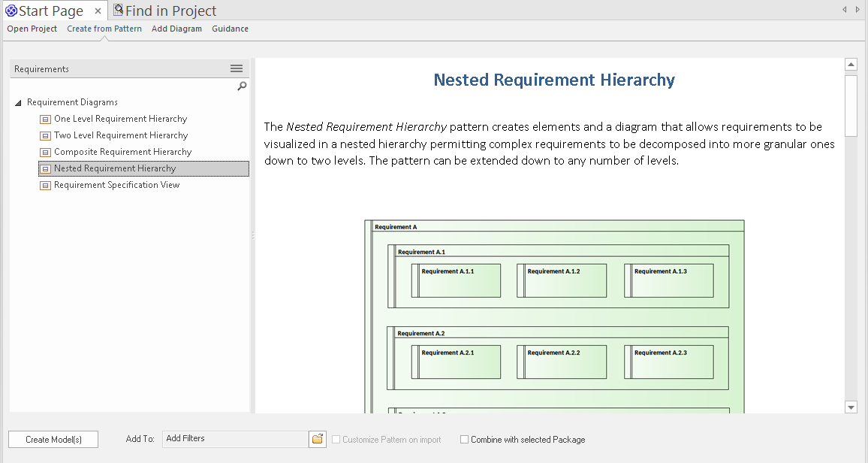The image size is (868, 463).
Task: Enable Combine with selected Package checkbox
Action: (x=465, y=440)
